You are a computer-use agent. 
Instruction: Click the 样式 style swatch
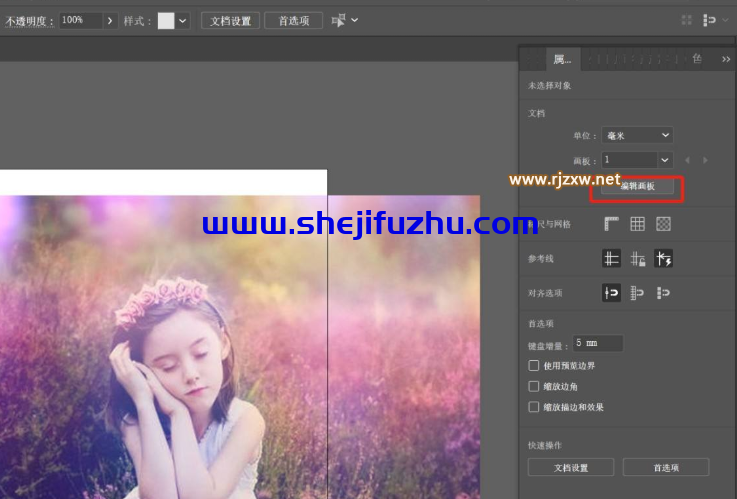coord(166,20)
